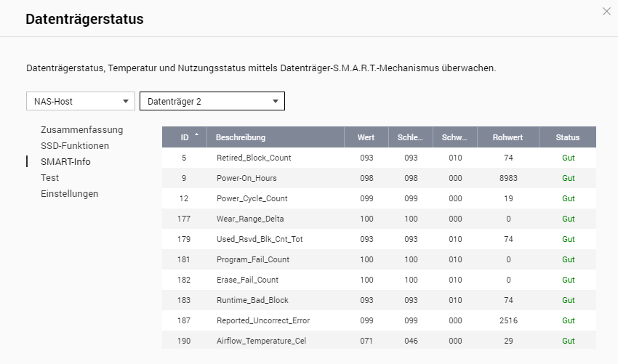This screenshot has height=364, width=618.
Task: Click ID cell 12
Action: coord(184,198)
